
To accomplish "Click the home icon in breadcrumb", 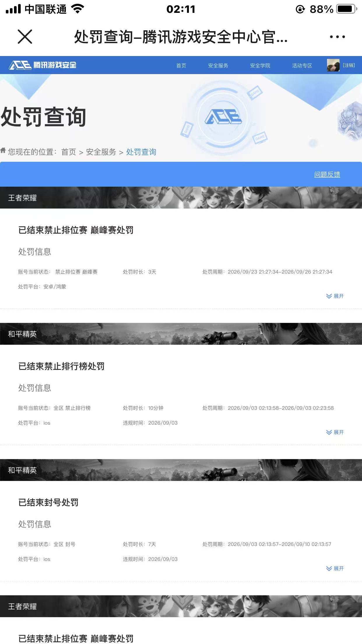I will coord(3,150).
